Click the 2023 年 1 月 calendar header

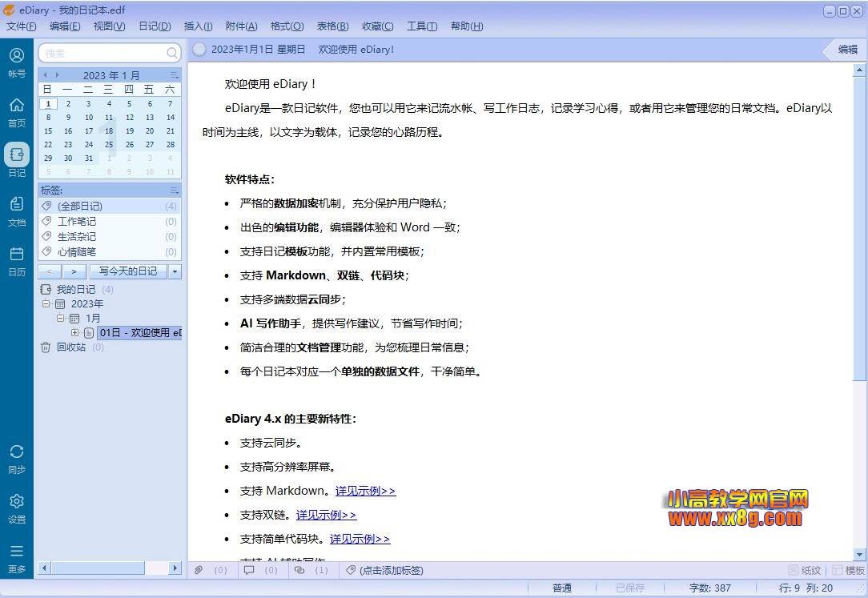click(x=111, y=75)
